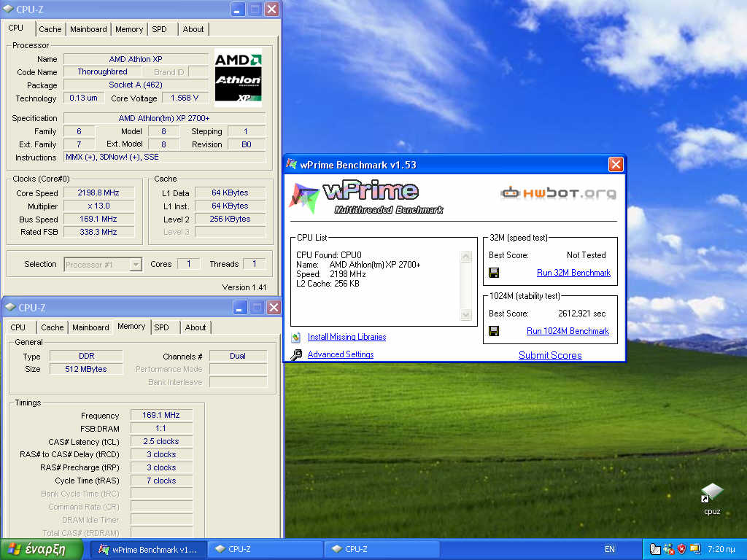Open CPU tab in bottom CPU-Z window
The height and width of the screenshot is (560, 747).
(x=18, y=327)
